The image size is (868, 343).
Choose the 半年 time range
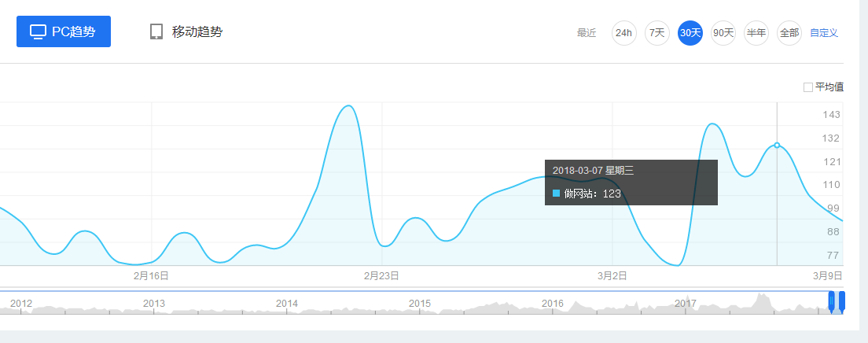click(756, 33)
